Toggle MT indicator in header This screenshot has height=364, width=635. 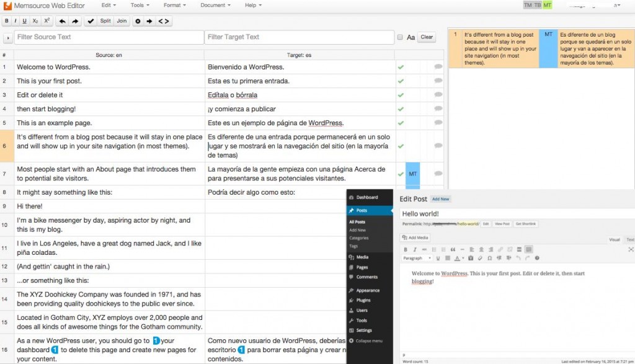coord(548,5)
